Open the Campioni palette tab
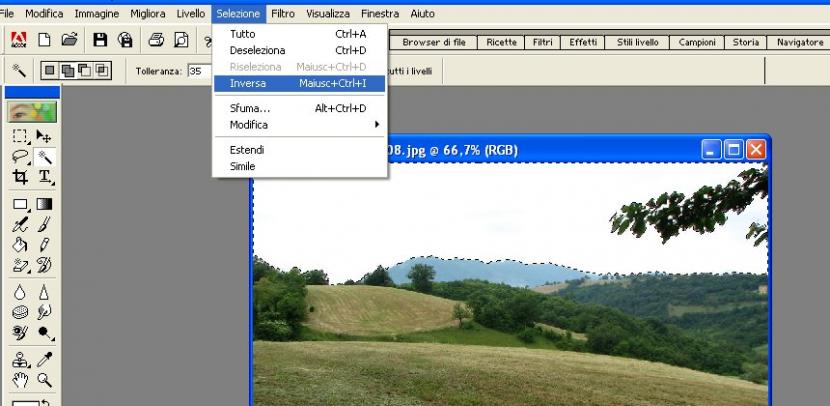This screenshot has height=406, width=830. (697, 42)
